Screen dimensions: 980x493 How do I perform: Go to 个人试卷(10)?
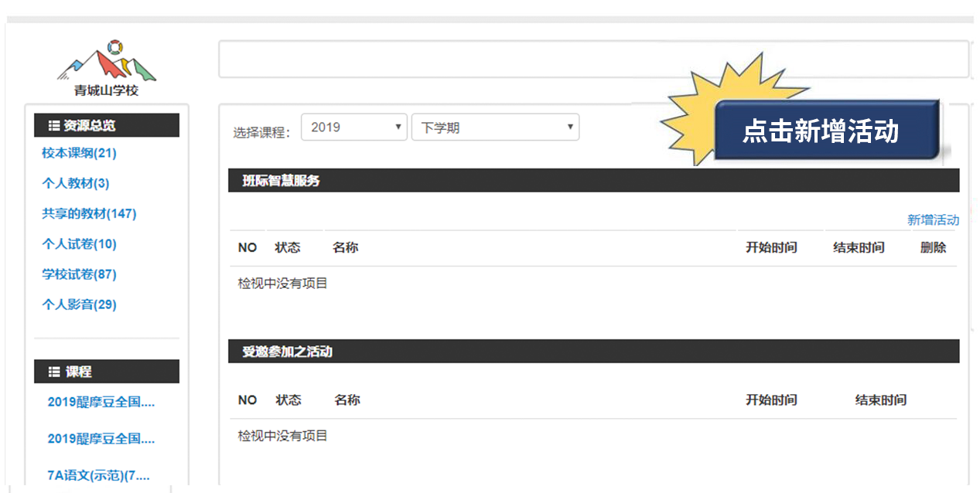[79, 244]
